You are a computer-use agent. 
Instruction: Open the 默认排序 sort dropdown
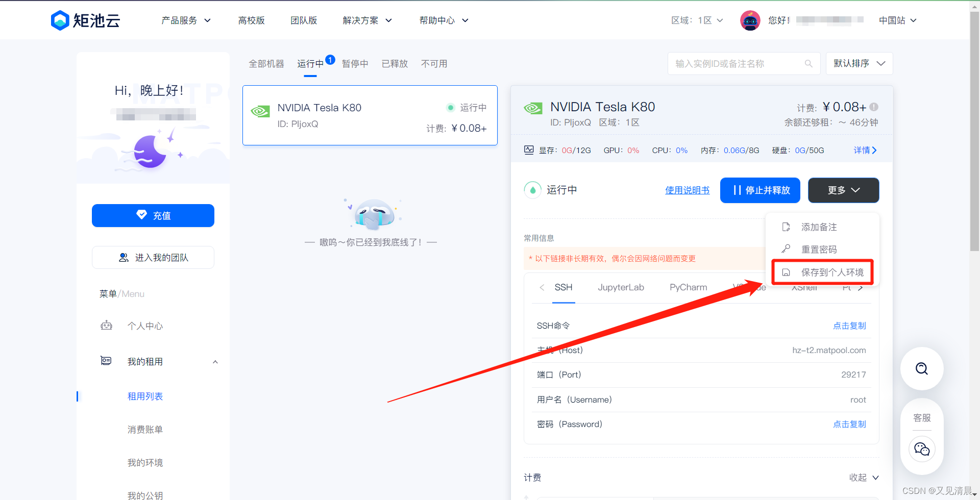(860, 64)
